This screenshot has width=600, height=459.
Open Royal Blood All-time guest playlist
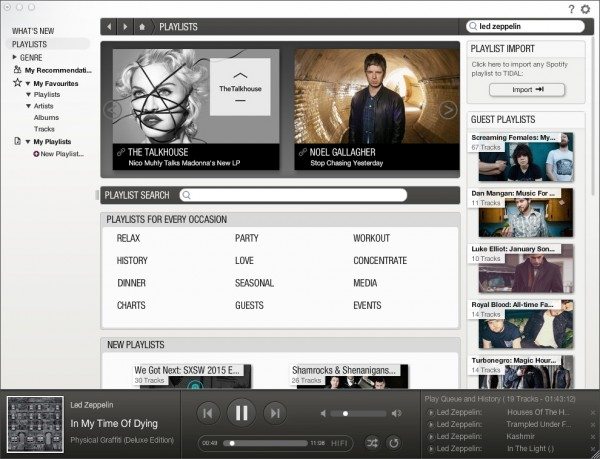[x=522, y=324]
